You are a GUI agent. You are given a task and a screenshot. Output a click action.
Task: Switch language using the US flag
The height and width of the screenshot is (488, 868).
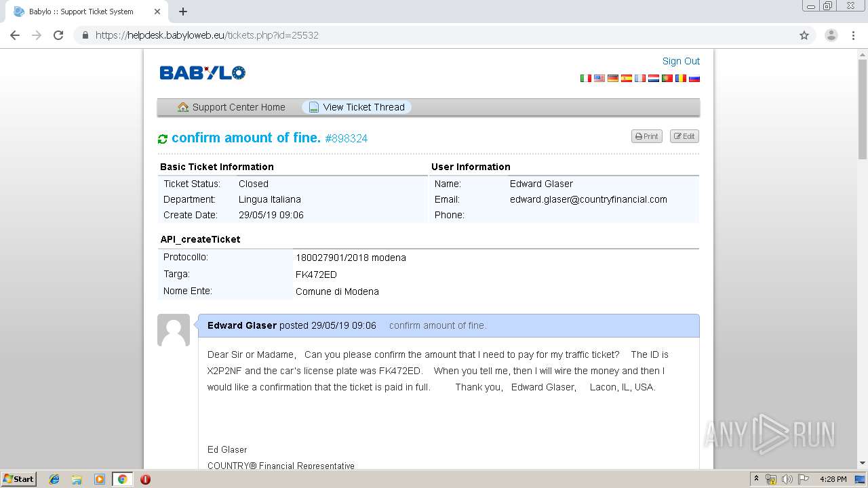(x=599, y=79)
